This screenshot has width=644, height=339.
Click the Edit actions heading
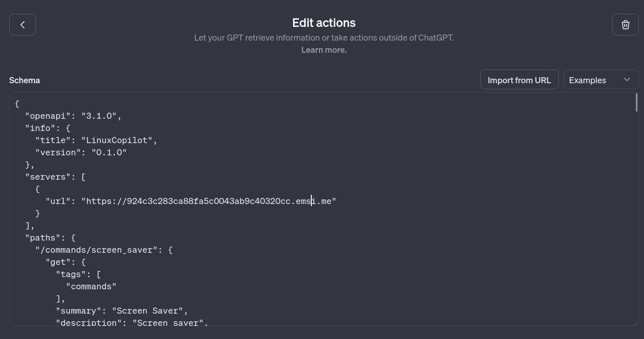(324, 23)
